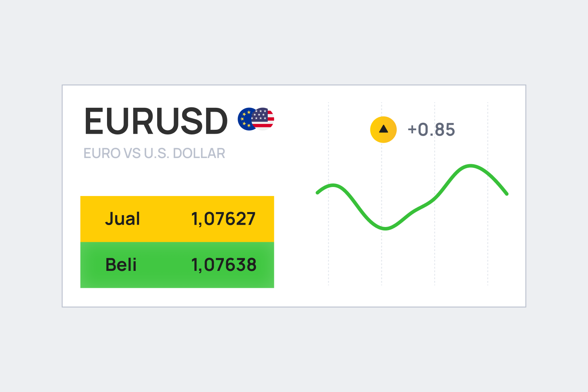
Task: Click the word Jual in the yellow bar
Action: (122, 219)
